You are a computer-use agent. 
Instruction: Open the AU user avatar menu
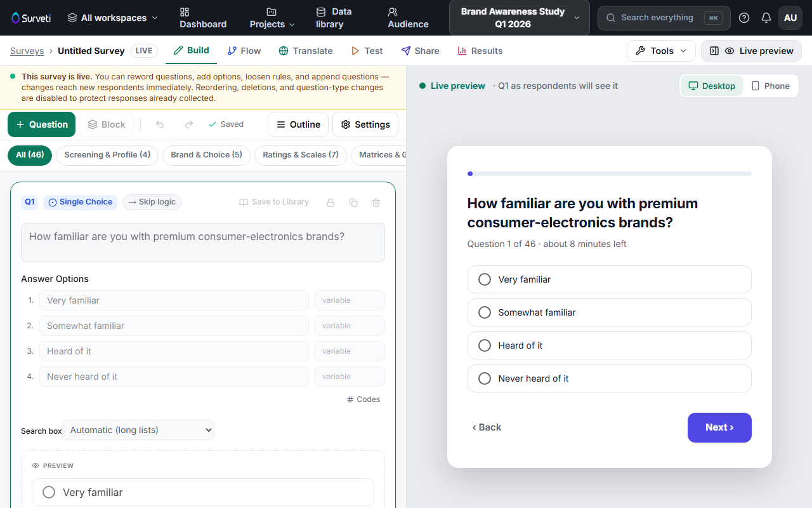tap(790, 18)
